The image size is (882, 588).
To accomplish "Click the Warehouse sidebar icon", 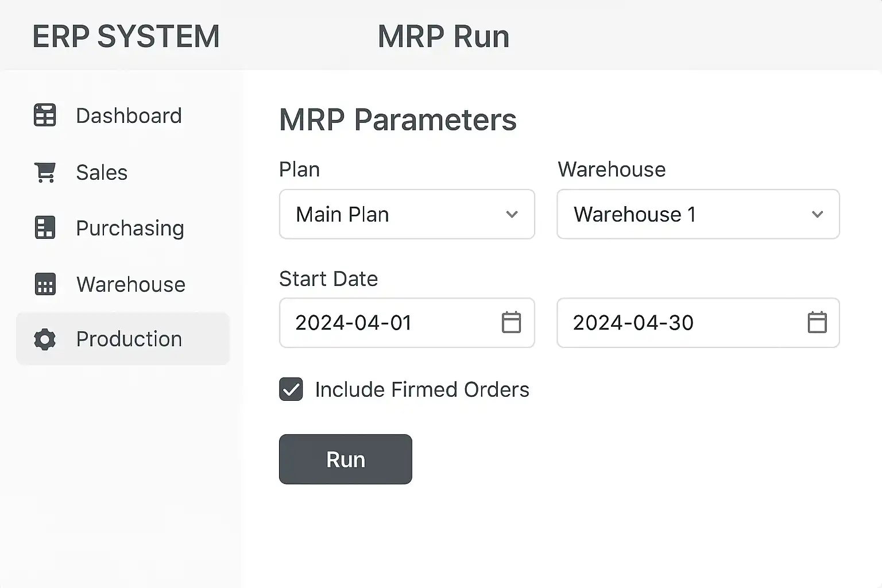I will [45, 284].
